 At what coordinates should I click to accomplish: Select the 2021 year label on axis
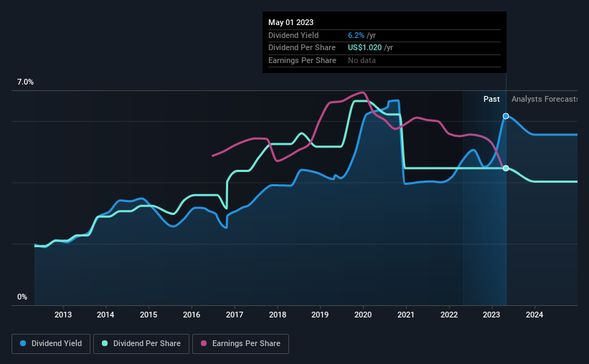coord(406,315)
